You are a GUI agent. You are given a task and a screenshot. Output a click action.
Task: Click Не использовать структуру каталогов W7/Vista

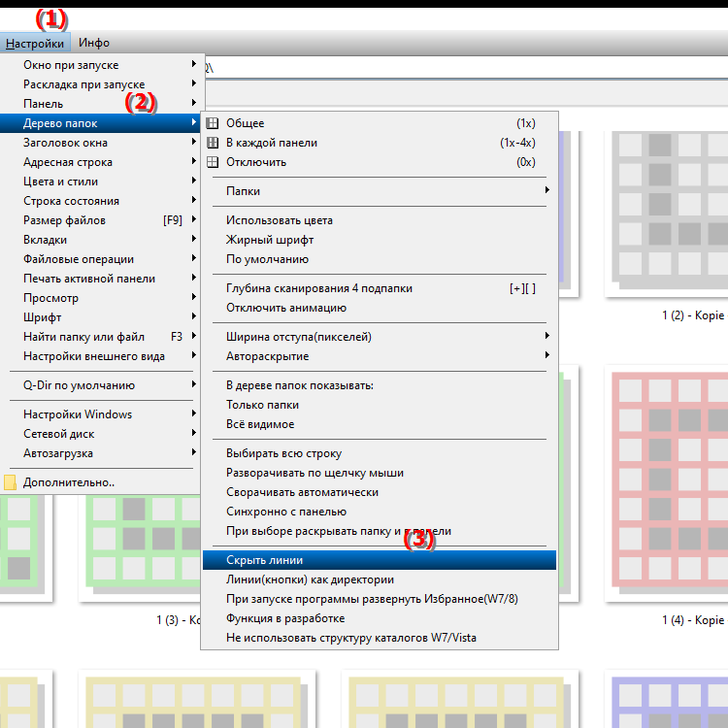click(x=350, y=638)
